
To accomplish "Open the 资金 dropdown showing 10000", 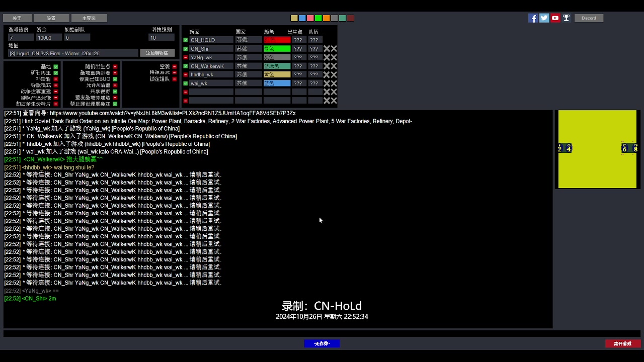I will pos(49,38).
